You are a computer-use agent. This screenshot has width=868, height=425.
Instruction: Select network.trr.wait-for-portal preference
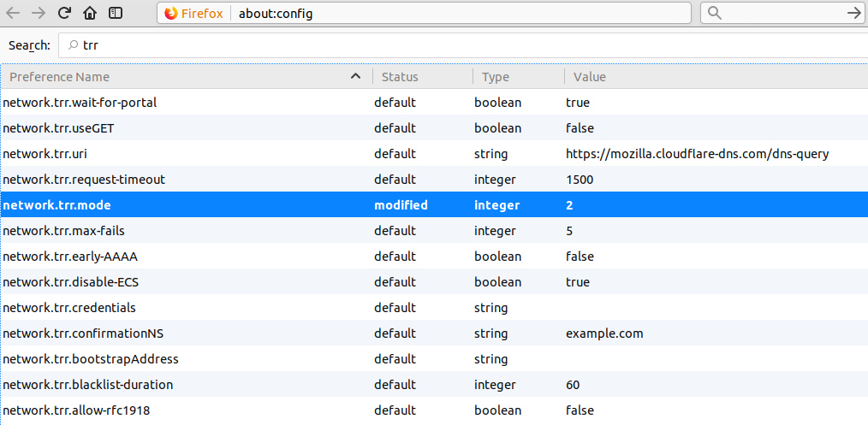pyautogui.click(x=434, y=103)
